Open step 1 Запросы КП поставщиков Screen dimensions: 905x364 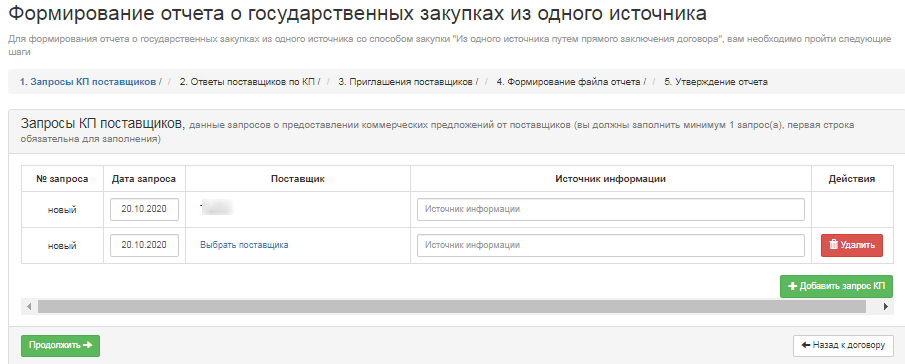[x=88, y=82]
